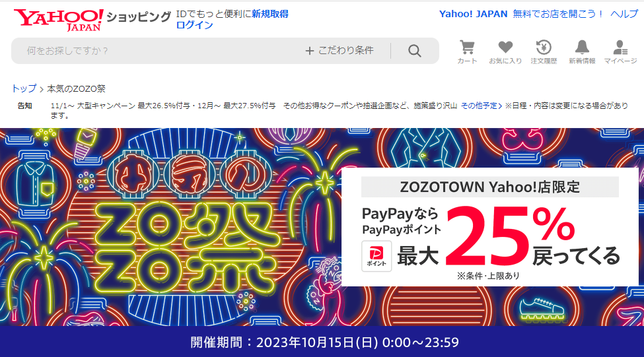The width and height of the screenshot is (644, 357).
Task: Check new notifications via the bell icon
Action: (581, 51)
